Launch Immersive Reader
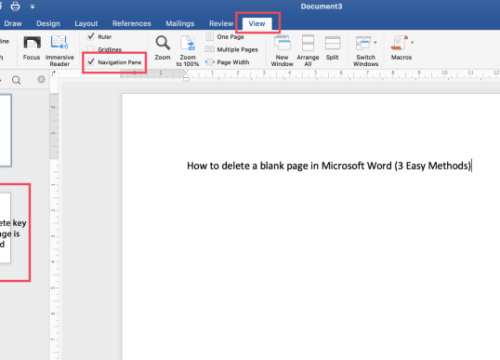Viewport: 500px width, 360px height. [x=59, y=51]
